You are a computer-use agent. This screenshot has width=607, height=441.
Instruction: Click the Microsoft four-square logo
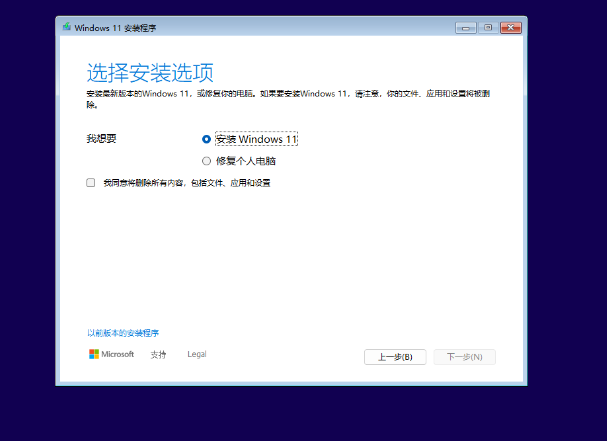pos(93,354)
